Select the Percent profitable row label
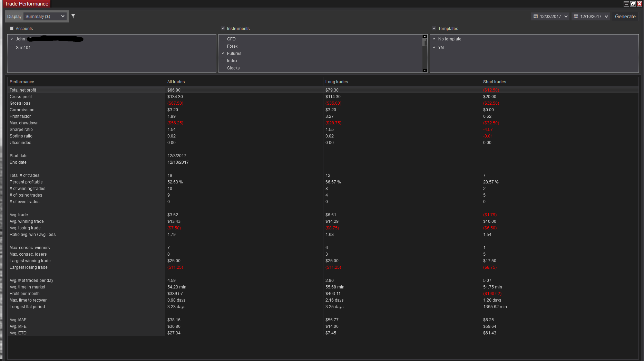Viewport: 644px width, 361px height. 26,182
